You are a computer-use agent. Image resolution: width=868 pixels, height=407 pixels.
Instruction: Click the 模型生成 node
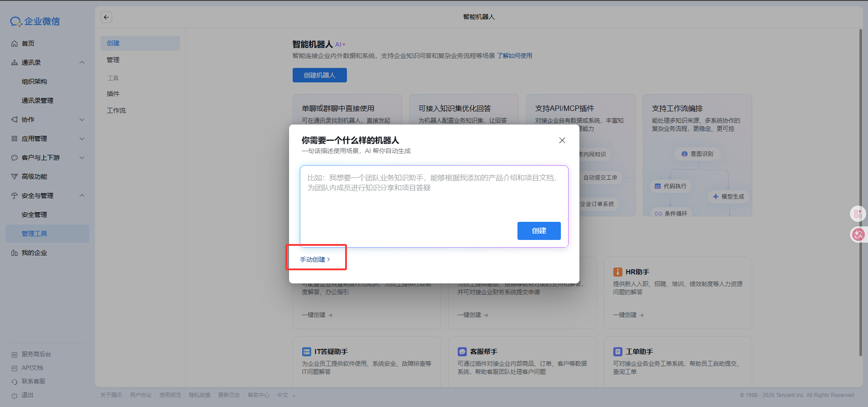click(x=729, y=196)
